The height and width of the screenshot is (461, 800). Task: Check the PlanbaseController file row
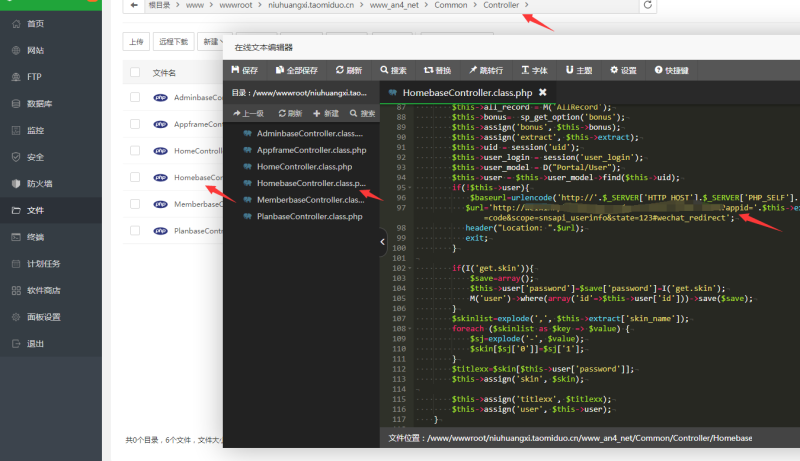pyautogui.click(x=135, y=230)
